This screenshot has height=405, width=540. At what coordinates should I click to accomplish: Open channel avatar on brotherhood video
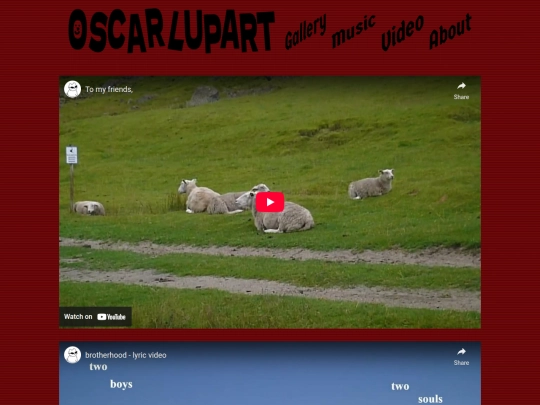click(x=72, y=355)
